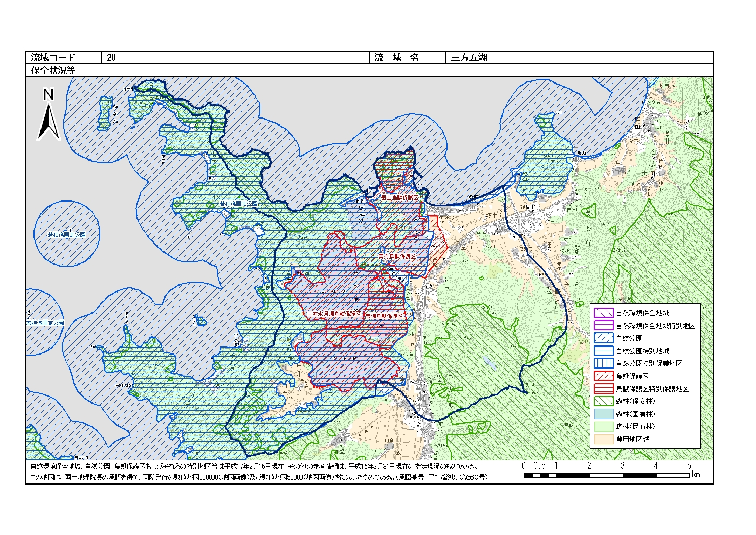Click the red 鳥獣保護区特別保護地区 legend symbol
This screenshot has width=756, height=535.
pyautogui.click(x=603, y=388)
